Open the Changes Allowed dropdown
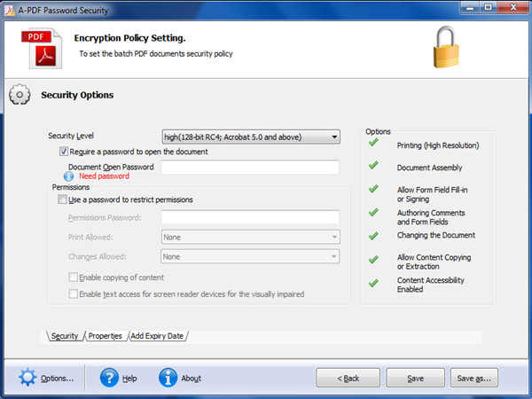The width and height of the screenshot is (532, 399). (250, 256)
